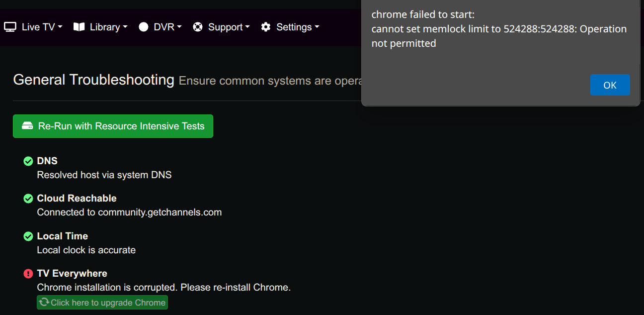Expand the Live TV dropdown arrow
The image size is (644, 315).
click(60, 27)
